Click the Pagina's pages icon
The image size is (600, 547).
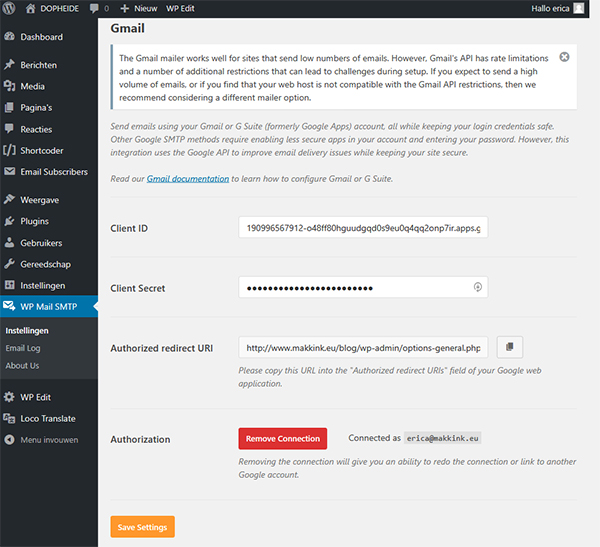coord(9,108)
